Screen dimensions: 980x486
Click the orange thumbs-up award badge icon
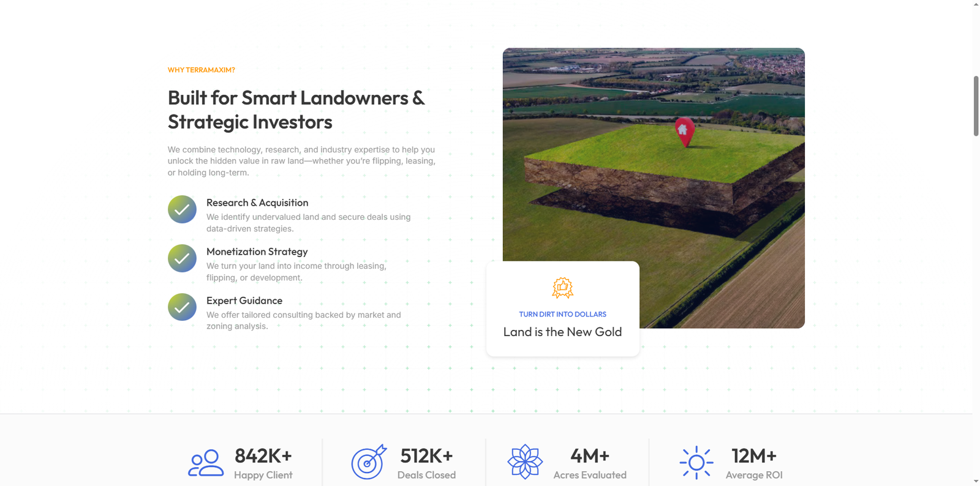point(562,288)
